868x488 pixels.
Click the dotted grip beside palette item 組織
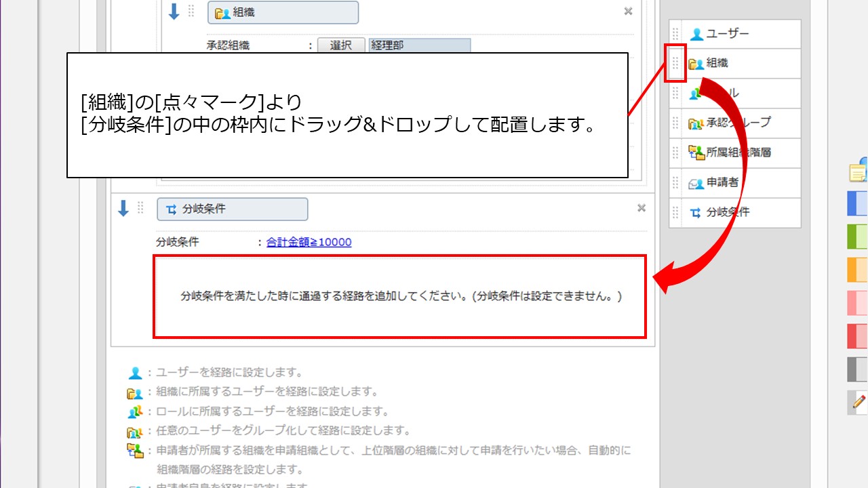click(x=675, y=64)
